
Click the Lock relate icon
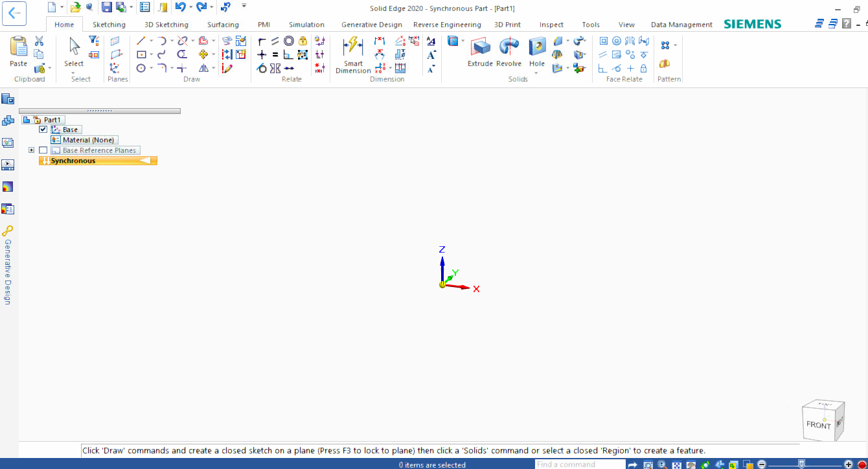tap(303, 41)
